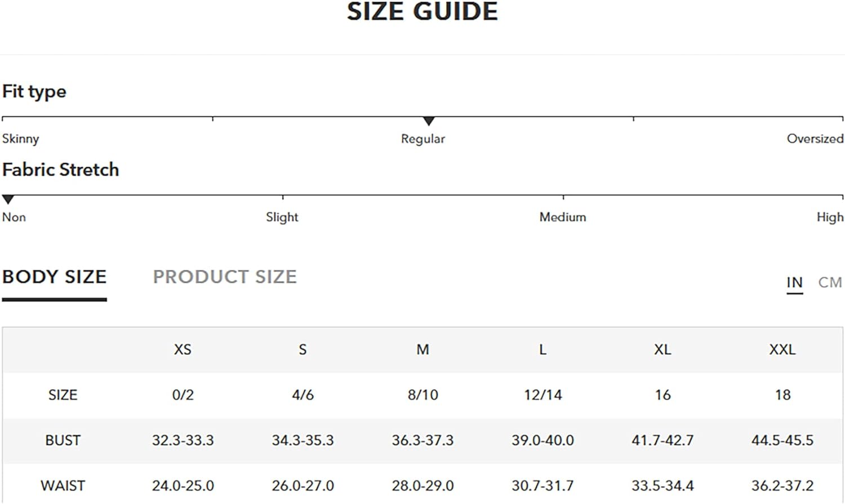Click the SIZE GUIDE heading
Image resolution: width=845 pixels, height=504 pixels.
coord(422,11)
